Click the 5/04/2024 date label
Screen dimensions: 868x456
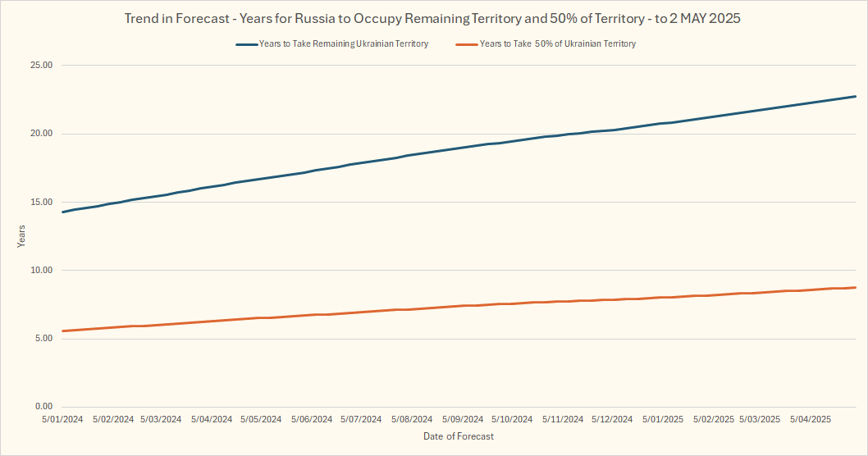(x=212, y=419)
